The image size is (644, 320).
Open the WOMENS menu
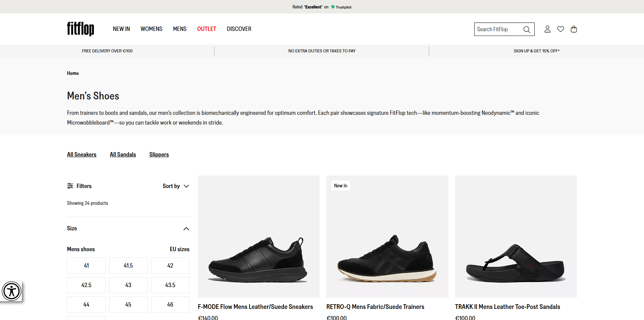(x=151, y=29)
